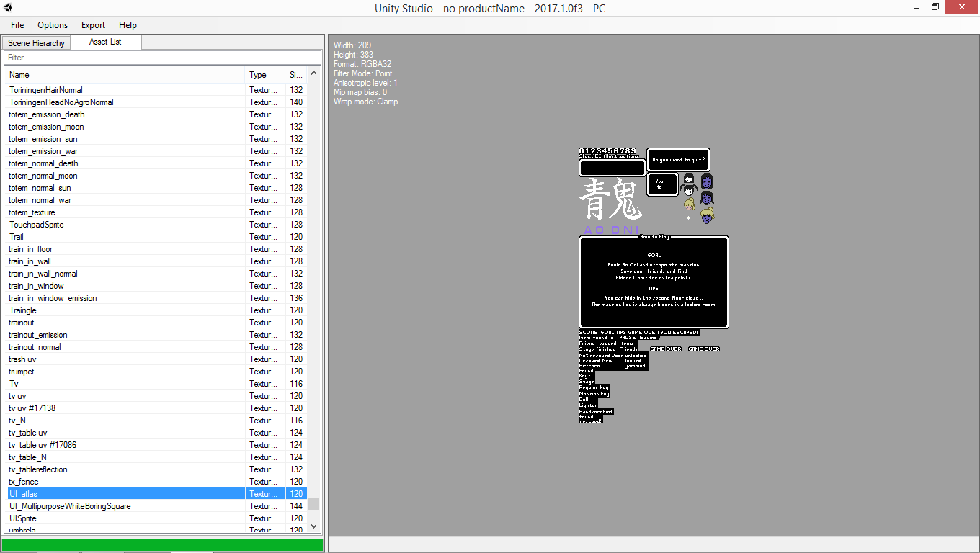The image size is (980, 553).
Task: Select the tv_table uv #17086 asset
Action: click(x=156, y=445)
